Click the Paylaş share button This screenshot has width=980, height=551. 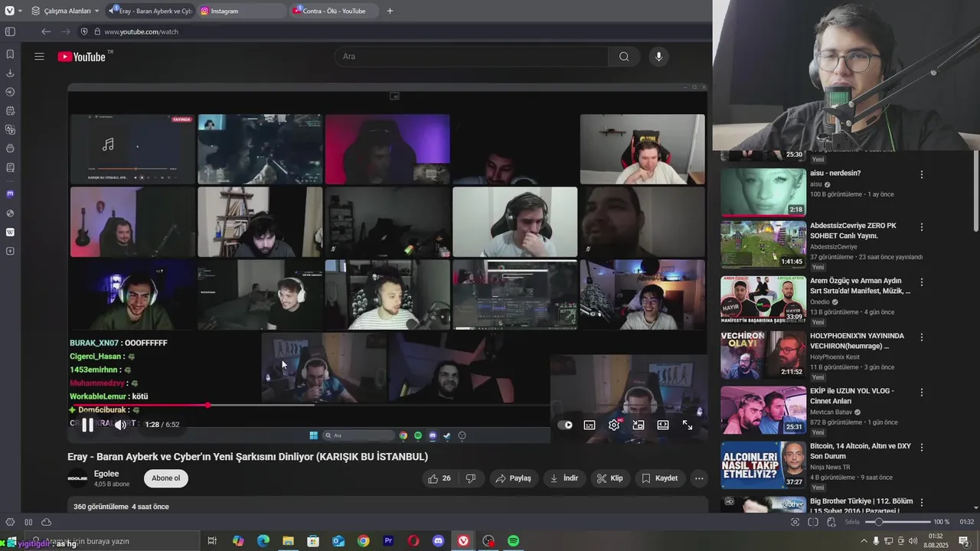513,478
